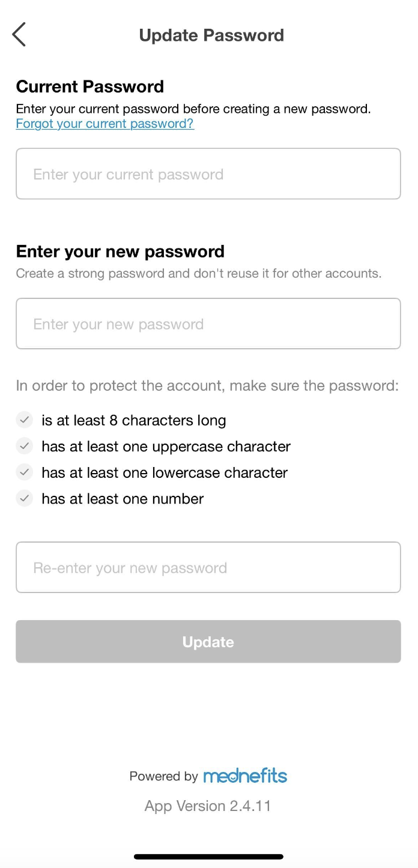Tap the has at least one uppercase text
The image size is (418, 868).
click(x=166, y=447)
